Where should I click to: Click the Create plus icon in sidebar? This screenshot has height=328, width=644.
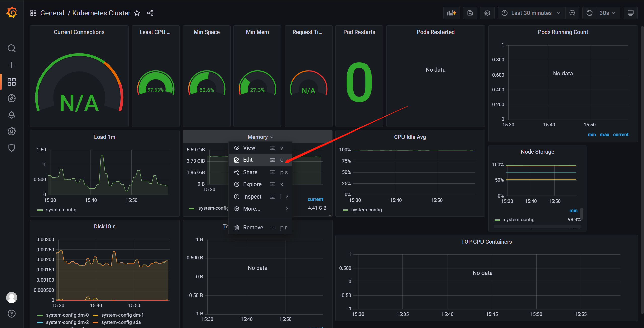click(x=12, y=65)
